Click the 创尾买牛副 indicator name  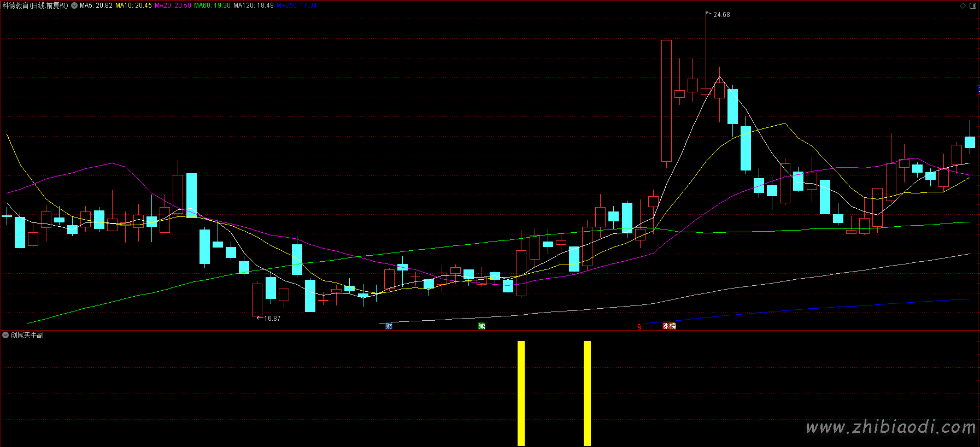point(27,335)
